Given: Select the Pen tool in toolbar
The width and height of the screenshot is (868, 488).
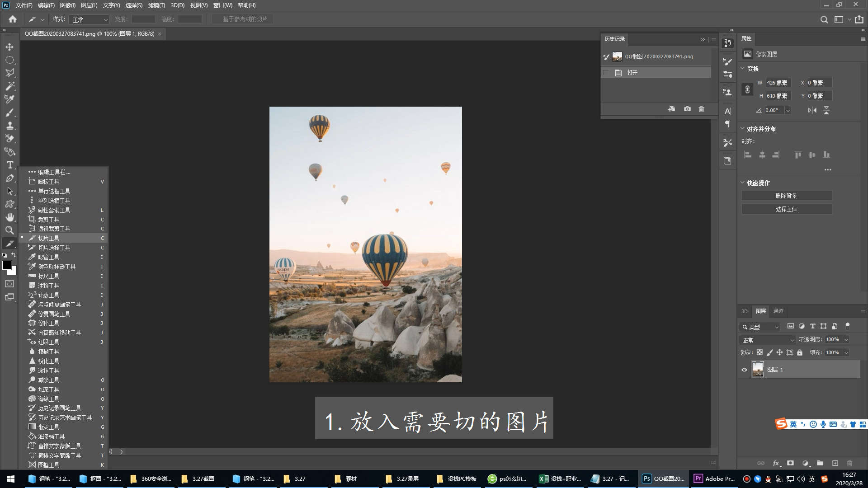Looking at the screenshot, I should click(x=9, y=178).
